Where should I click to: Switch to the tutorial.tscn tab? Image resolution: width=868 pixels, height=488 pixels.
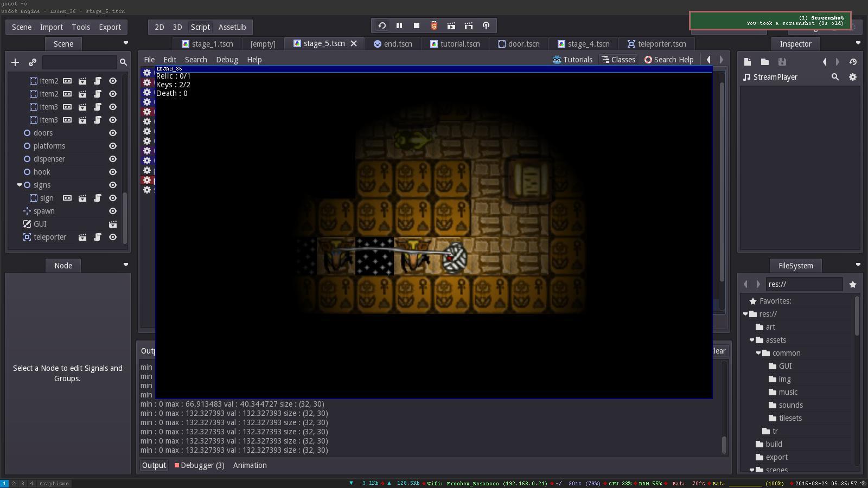click(455, 44)
